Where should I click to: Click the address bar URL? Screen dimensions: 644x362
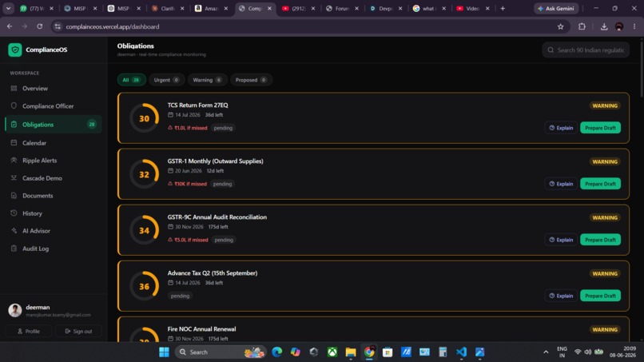(112, 26)
